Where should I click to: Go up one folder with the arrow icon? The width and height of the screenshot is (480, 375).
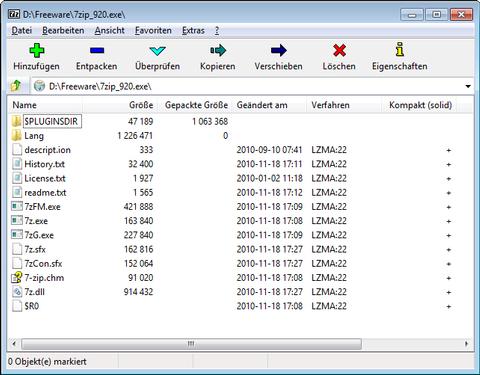(x=16, y=86)
